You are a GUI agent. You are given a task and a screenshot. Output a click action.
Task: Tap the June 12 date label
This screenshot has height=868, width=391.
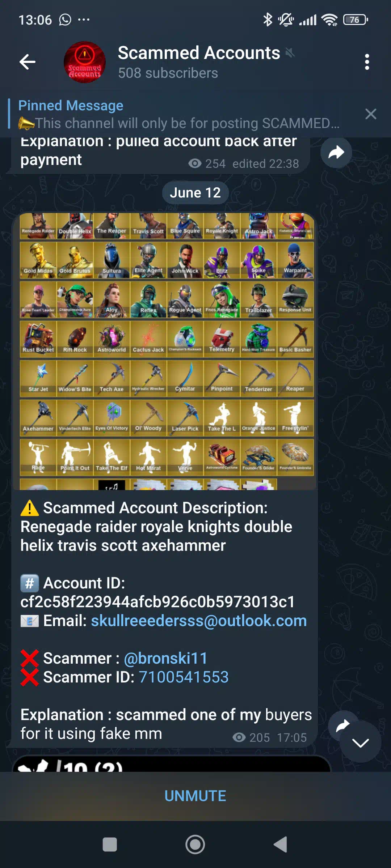195,193
